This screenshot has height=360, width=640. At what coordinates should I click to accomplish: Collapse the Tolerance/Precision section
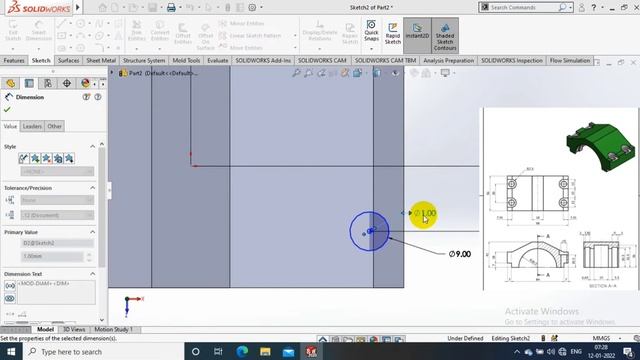click(93, 188)
